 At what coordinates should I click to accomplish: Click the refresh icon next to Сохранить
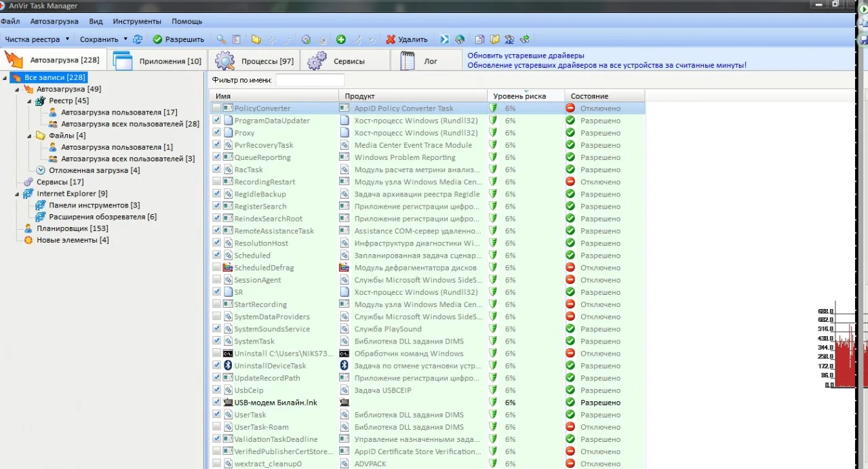coord(138,39)
